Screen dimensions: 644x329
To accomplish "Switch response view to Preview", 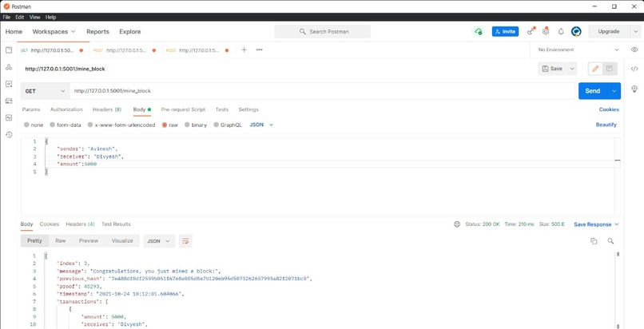I will (89, 241).
